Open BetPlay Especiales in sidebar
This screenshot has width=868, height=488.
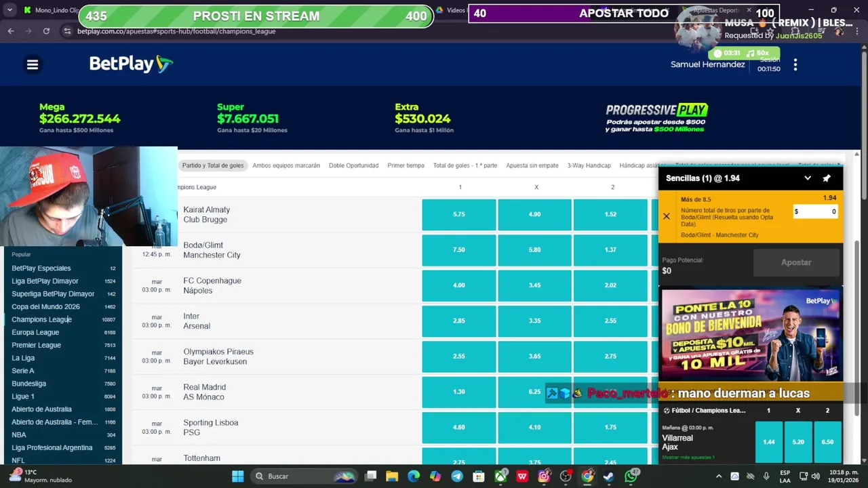[x=41, y=268]
